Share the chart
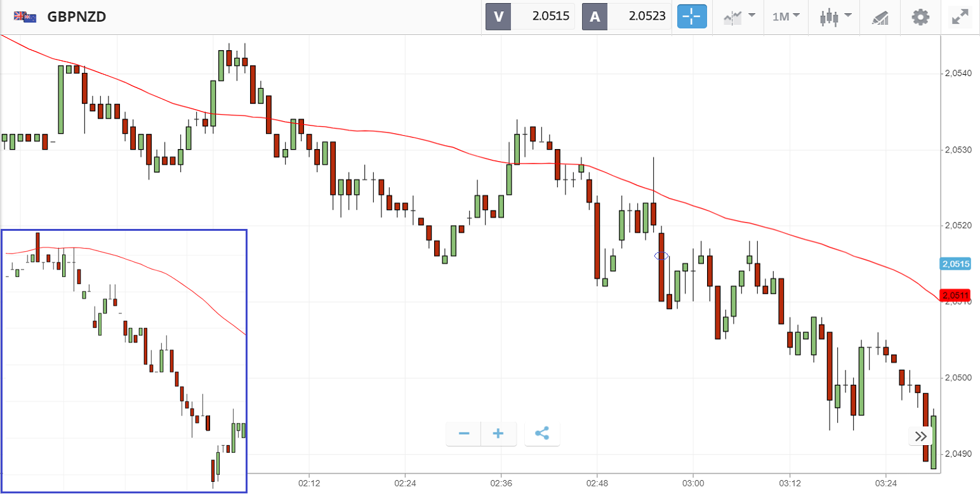Viewport: 980px width, 494px height. tap(542, 434)
